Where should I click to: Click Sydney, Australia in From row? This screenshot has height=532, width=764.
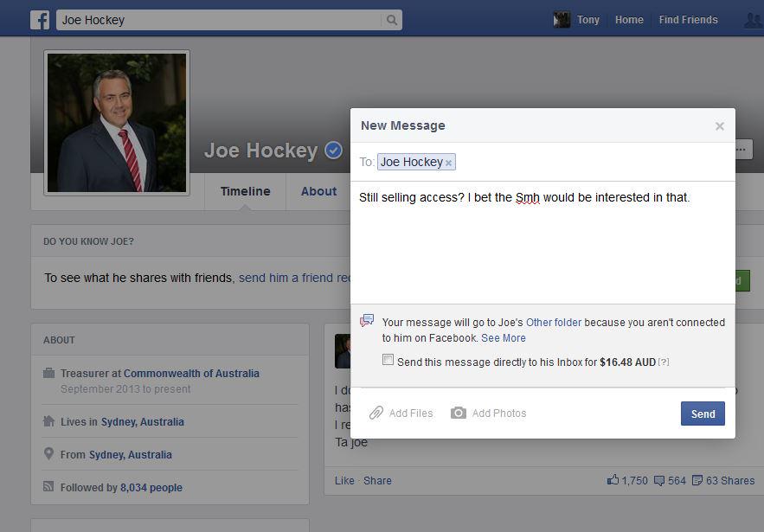point(130,454)
